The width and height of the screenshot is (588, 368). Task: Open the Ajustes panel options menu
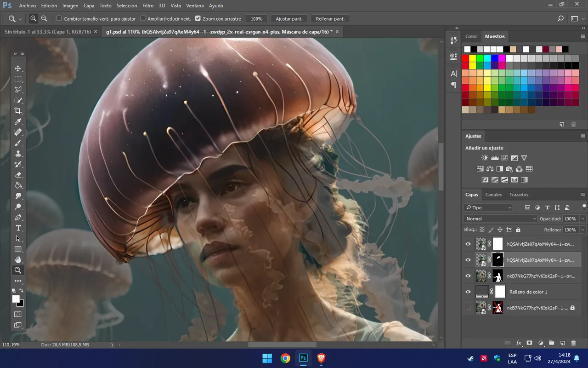click(x=583, y=136)
